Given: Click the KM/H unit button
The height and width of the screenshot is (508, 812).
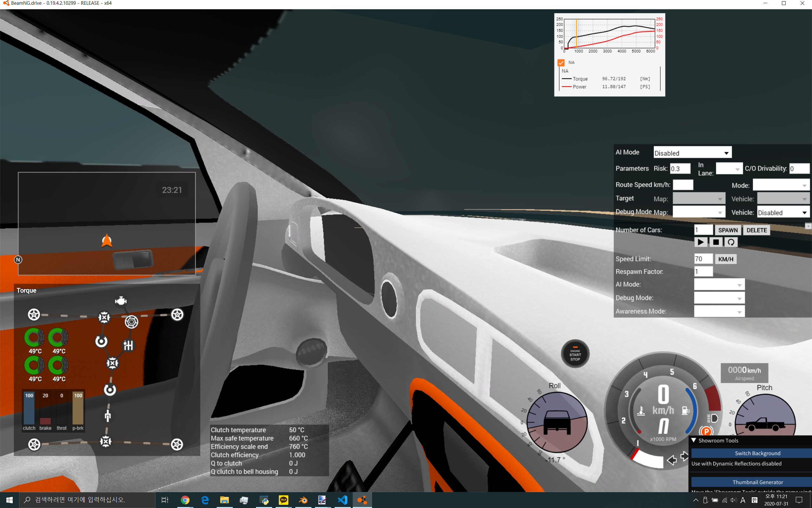Looking at the screenshot, I should 726,259.
